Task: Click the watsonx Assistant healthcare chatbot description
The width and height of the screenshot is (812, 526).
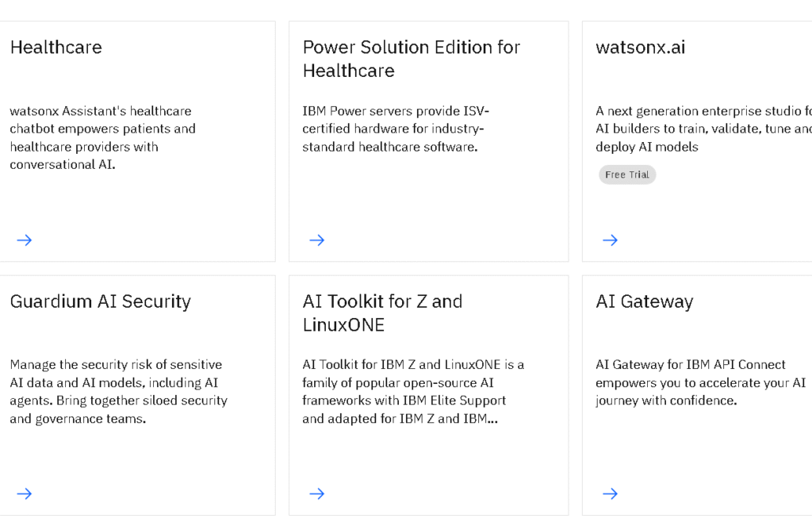Action: pos(102,138)
